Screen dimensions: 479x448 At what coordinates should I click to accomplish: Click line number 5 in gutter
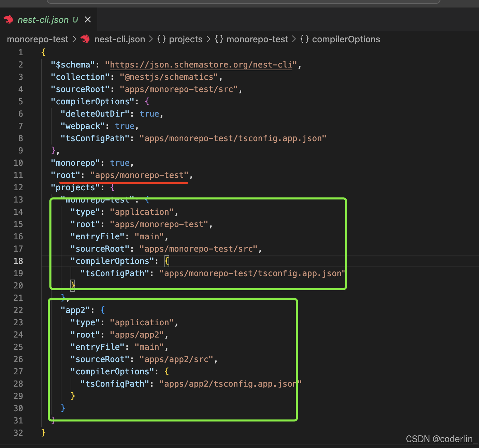point(20,102)
